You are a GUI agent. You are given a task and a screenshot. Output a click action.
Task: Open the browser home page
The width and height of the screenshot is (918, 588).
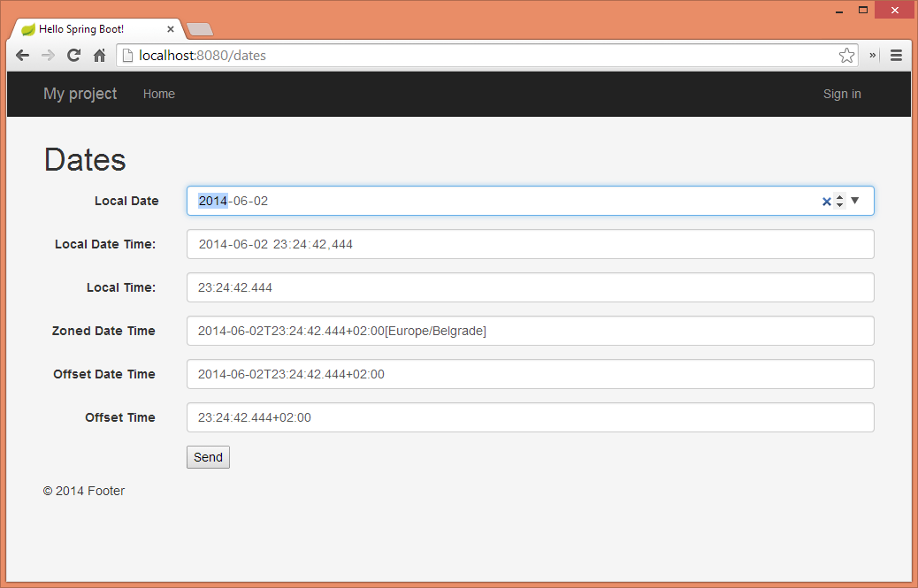(99, 55)
